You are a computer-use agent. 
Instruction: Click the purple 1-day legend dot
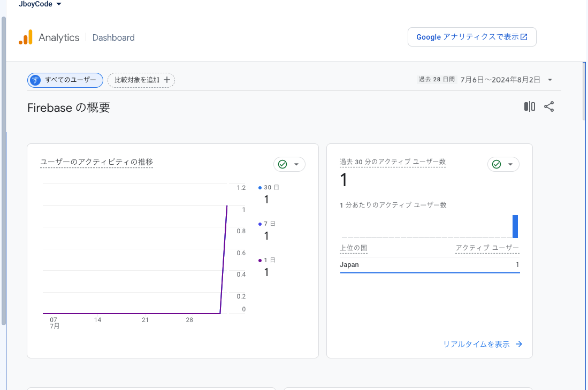click(x=260, y=260)
